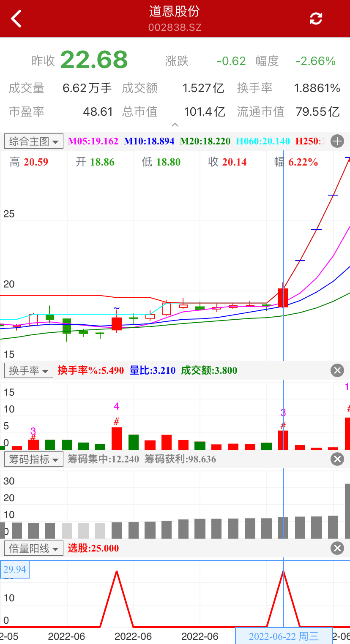Screen dimensions: 350x644
Task: Tap the M10 moving average label
Action: tap(149, 141)
